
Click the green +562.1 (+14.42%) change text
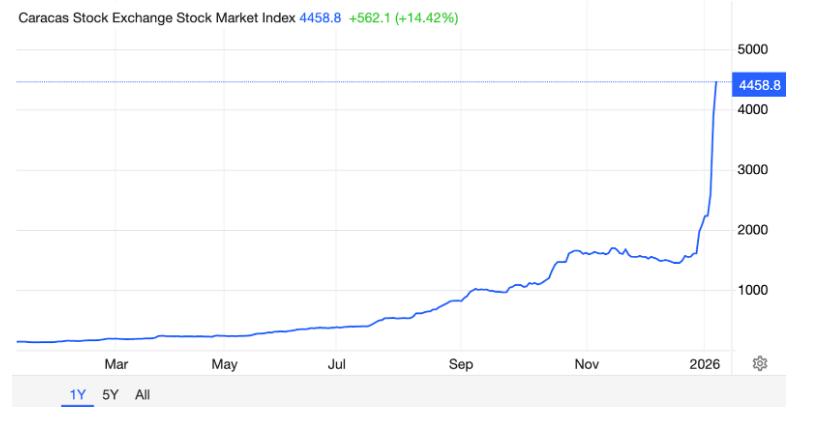[x=403, y=18]
